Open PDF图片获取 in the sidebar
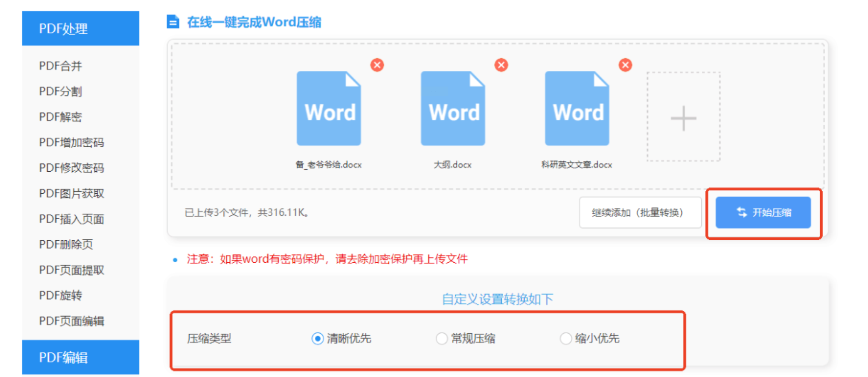The image size is (868, 377). (x=71, y=193)
